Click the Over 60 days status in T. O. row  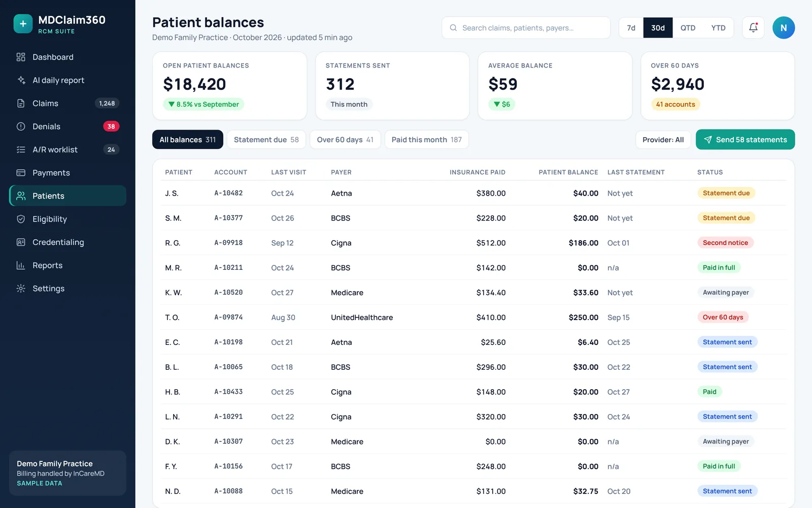tap(723, 317)
